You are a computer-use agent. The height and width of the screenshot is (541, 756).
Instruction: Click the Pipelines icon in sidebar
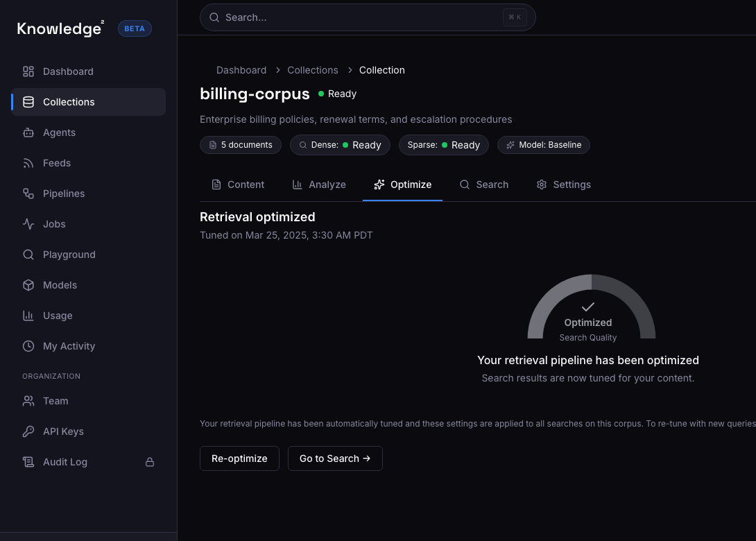[28, 194]
